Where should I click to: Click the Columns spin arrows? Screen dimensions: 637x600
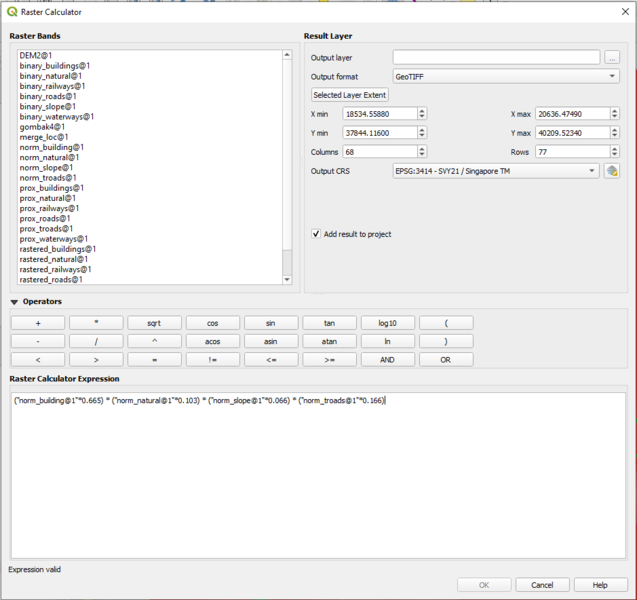pos(422,152)
